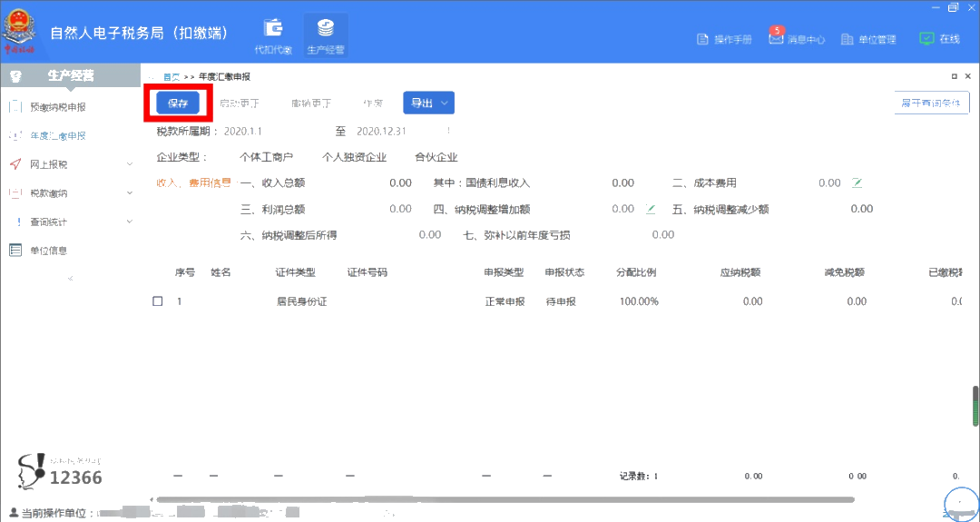Screen dimensions: 980x522
Task: Edit 纳税调整增加额 with the pencil icon
Action: (x=651, y=209)
